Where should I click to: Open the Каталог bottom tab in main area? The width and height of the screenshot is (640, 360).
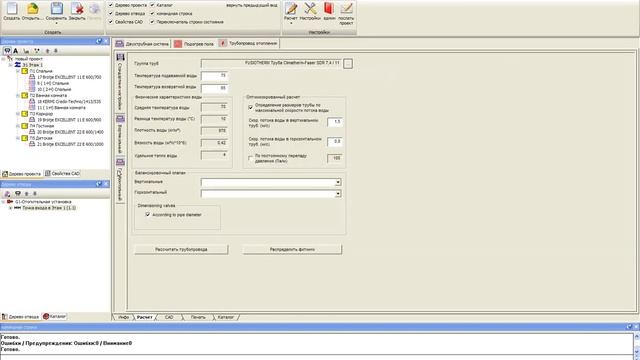point(225,317)
